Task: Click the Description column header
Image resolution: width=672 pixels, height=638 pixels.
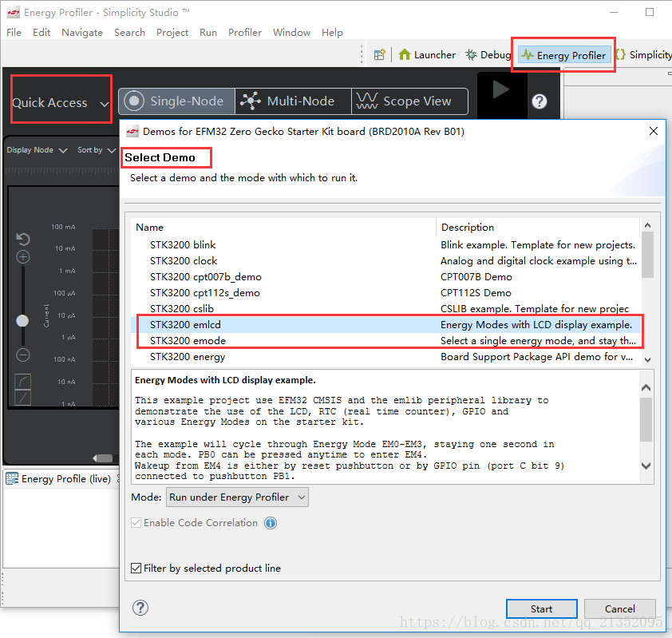Action: [x=538, y=228]
